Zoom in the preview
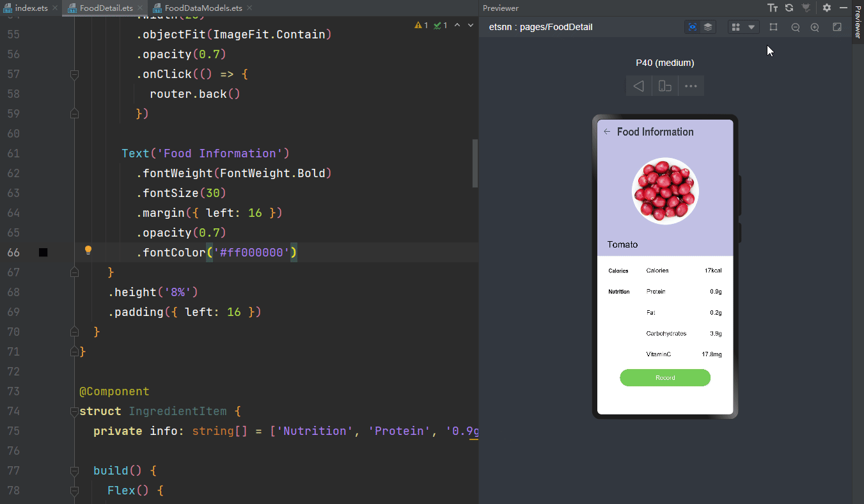864x504 pixels. point(815,28)
